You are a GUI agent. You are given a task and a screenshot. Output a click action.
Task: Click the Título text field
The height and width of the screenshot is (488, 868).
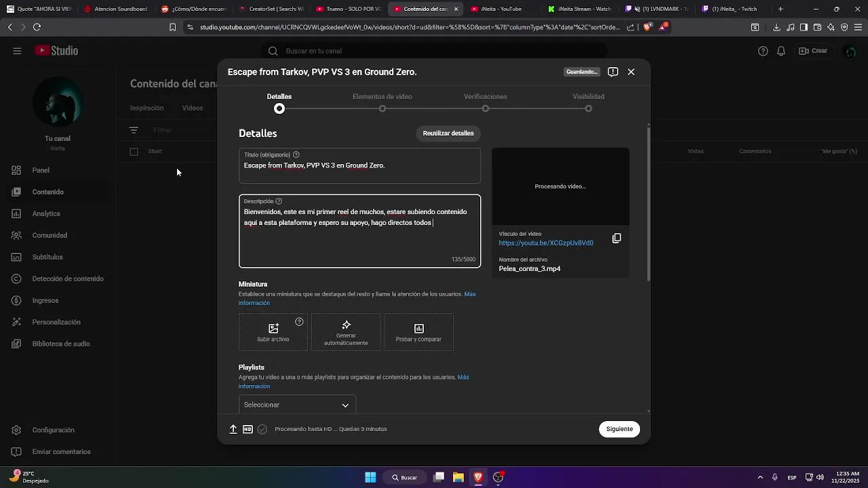359,166
